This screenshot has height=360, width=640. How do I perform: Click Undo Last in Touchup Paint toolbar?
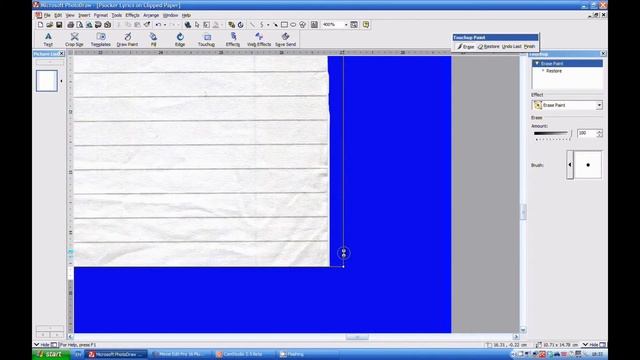tap(512, 47)
